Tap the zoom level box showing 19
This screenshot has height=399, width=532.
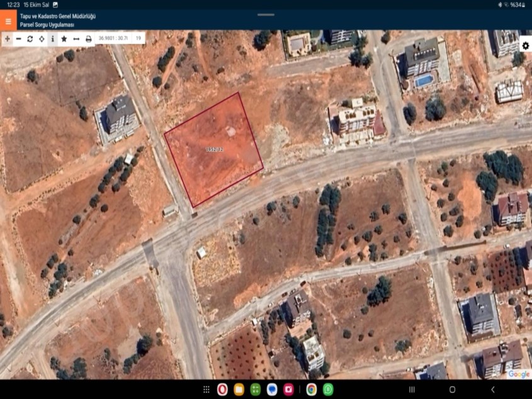click(x=138, y=38)
